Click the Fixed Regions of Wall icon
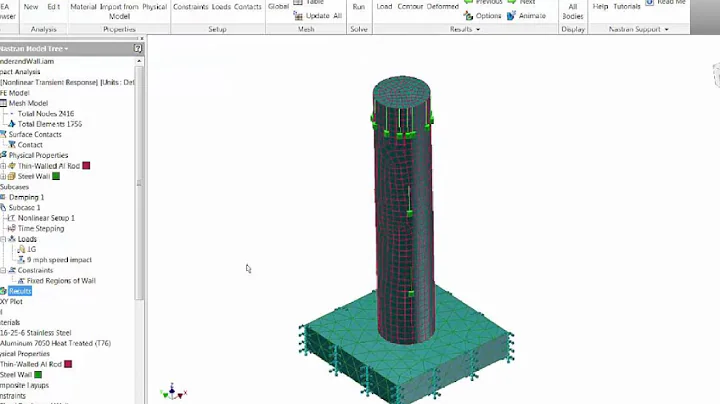 [21, 281]
